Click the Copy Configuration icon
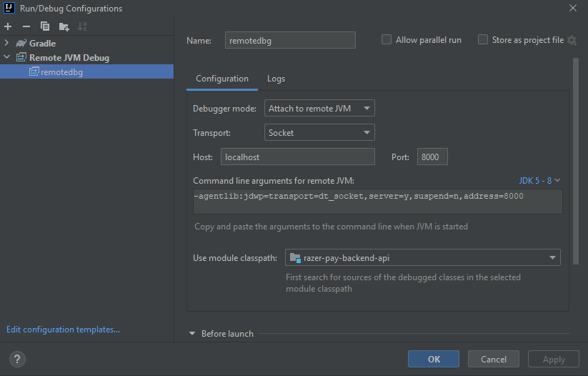 (x=45, y=26)
